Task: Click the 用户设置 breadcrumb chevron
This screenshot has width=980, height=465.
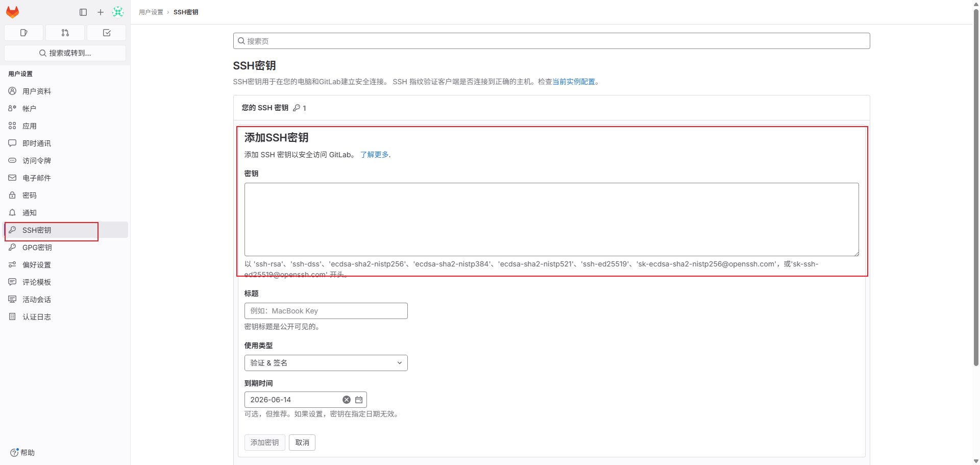Action: pos(168,12)
